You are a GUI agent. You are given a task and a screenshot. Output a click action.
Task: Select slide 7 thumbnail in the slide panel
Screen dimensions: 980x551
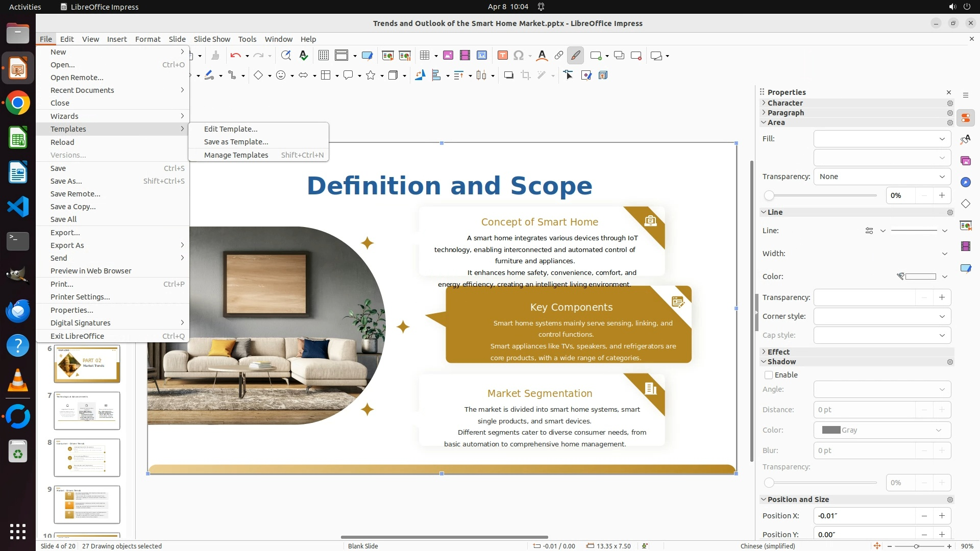87,411
